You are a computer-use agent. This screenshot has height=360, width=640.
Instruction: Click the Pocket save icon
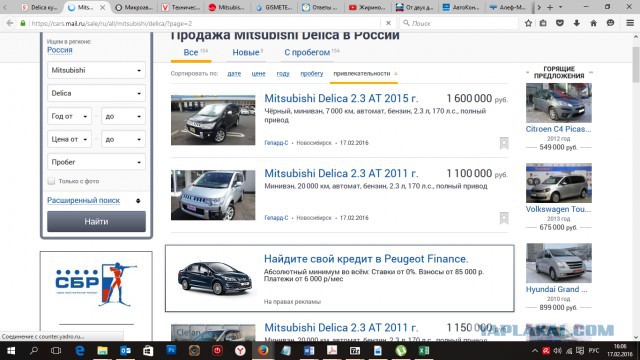coord(560,23)
